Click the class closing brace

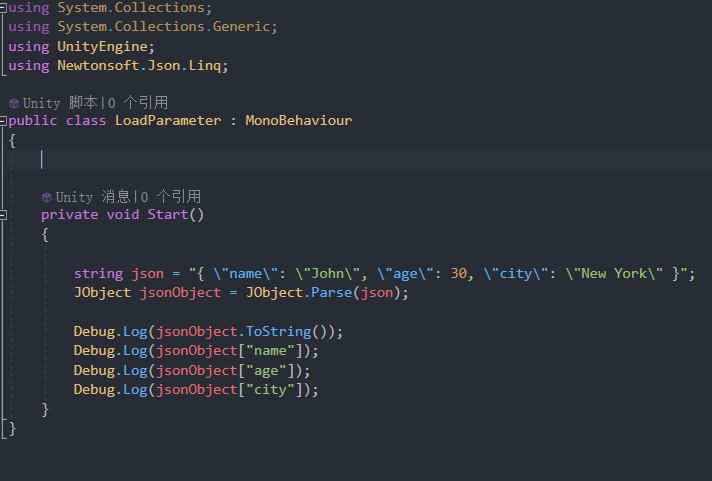coord(12,428)
